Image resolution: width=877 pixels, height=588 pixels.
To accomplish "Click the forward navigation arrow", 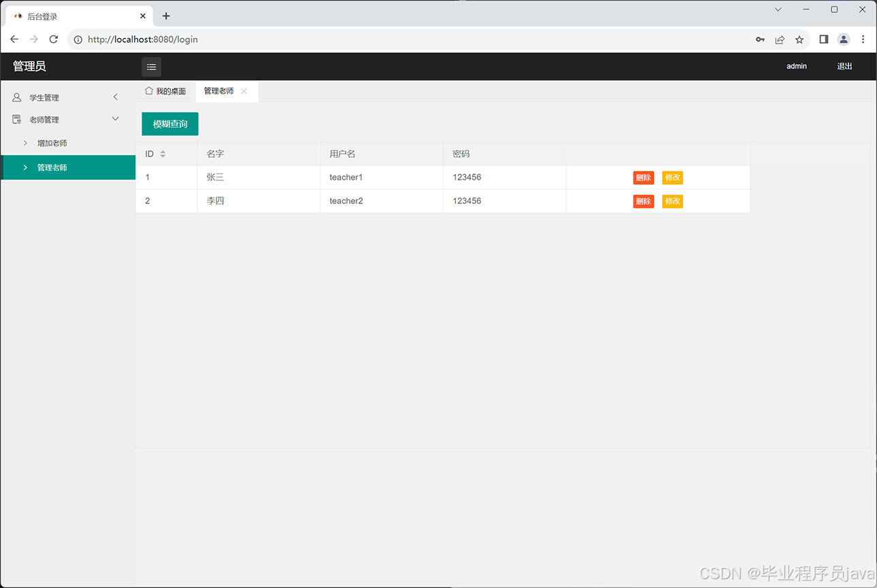I will pos(33,39).
